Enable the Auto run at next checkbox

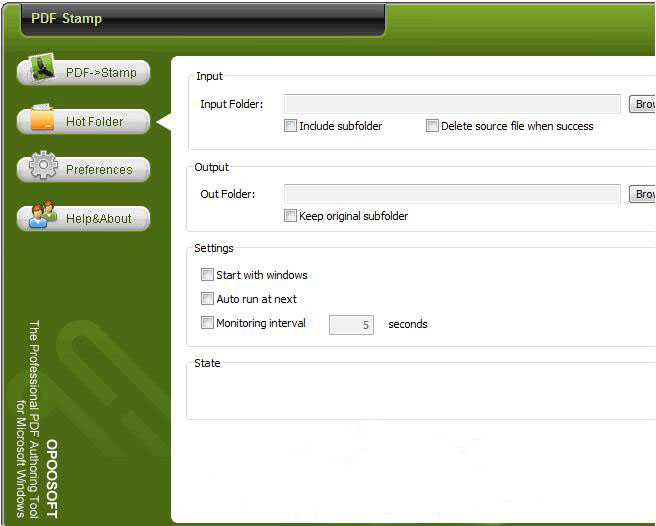point(207,299)
